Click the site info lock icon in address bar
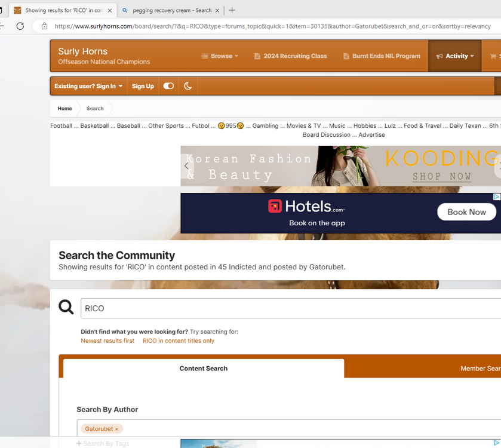The width and height of the screenshot is (501, 448). tap(44, 26)
